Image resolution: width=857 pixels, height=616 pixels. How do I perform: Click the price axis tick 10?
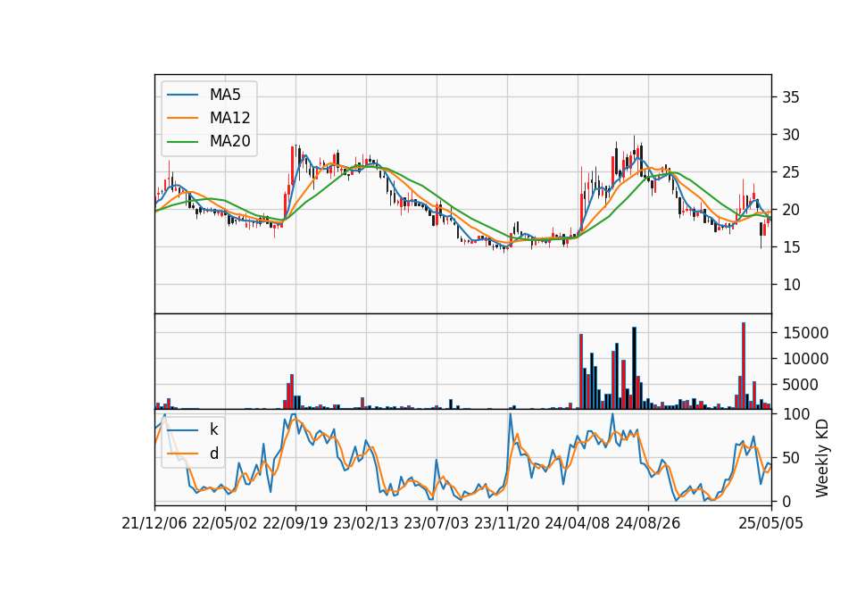tap(790, 284)
